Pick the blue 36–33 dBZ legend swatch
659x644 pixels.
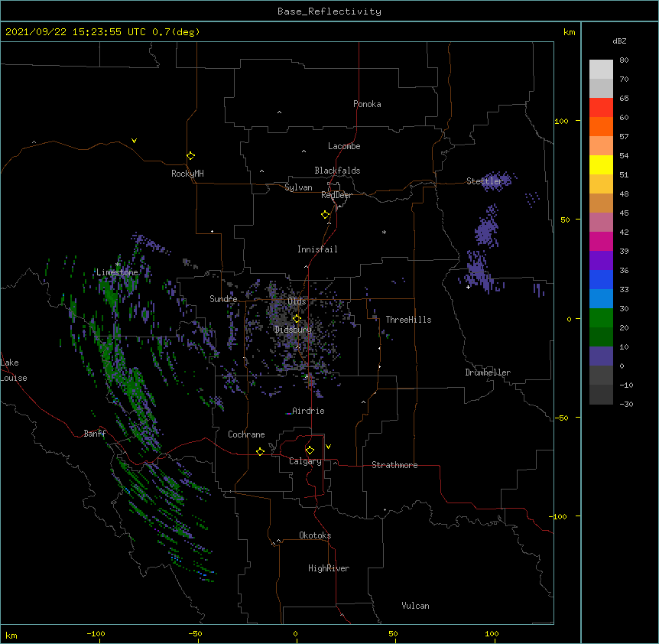(x=601, y=279)
